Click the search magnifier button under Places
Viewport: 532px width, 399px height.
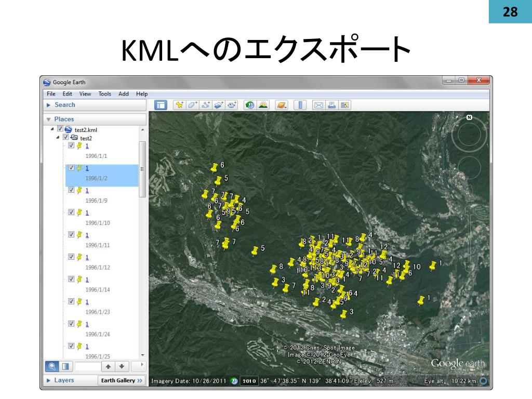coord(52,366)
